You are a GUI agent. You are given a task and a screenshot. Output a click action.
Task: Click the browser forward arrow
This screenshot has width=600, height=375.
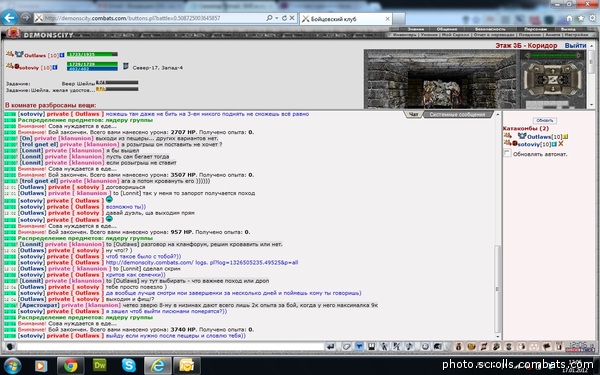[25, 17]
